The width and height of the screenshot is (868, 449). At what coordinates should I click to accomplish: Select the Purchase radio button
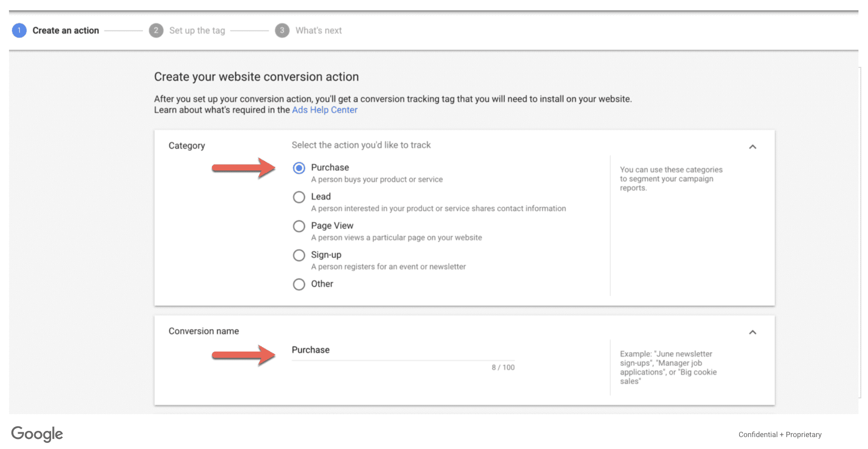[x=299, y=168]
